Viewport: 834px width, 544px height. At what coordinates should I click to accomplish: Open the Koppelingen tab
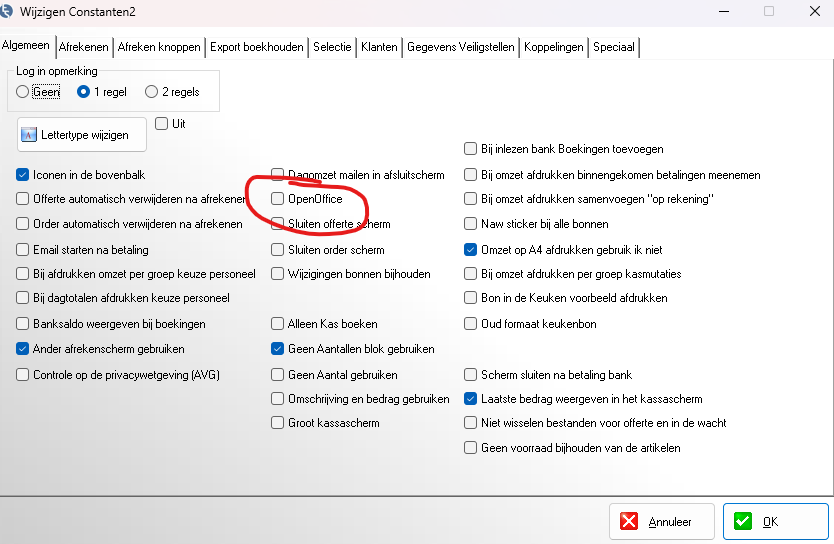(553, 47)
